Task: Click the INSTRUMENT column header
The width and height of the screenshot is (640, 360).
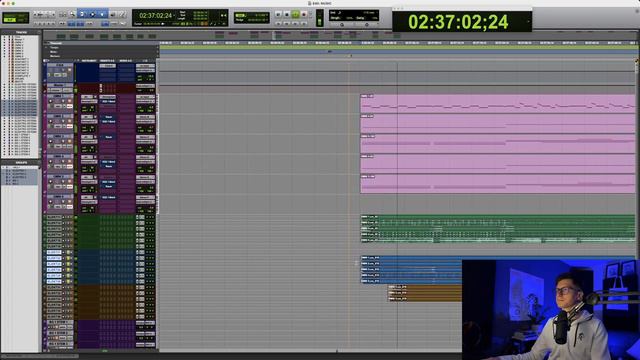Action: pos(89,61)
